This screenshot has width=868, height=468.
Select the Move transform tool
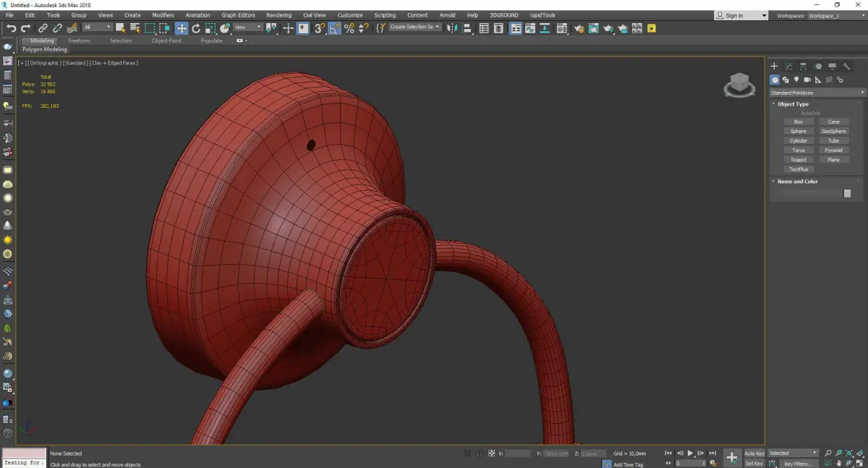tap(181, 28)
